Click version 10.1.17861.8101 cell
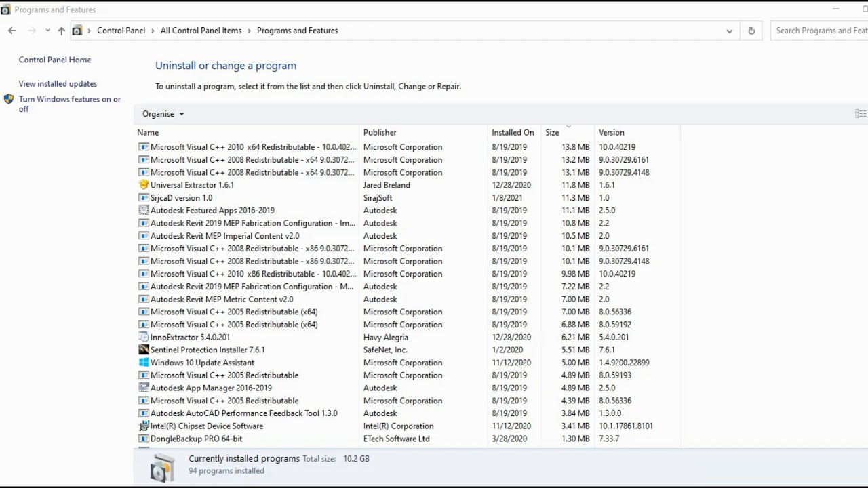 coord(626,426)
